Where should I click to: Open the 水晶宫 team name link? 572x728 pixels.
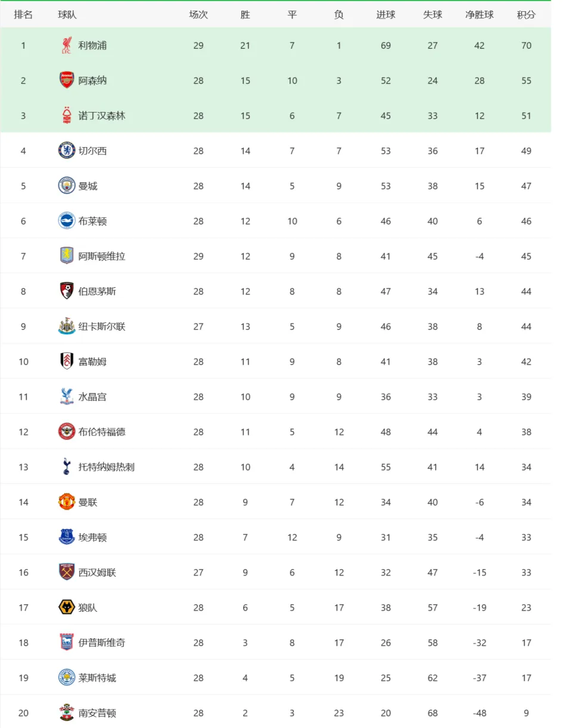[92, 397]
